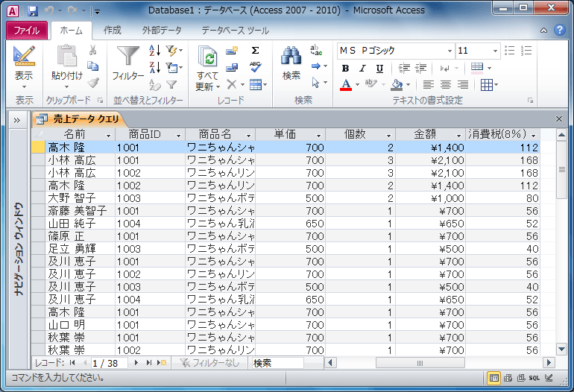Open the 外部データ ribbon tab
The image size is (574, 392).
point(162,31)
